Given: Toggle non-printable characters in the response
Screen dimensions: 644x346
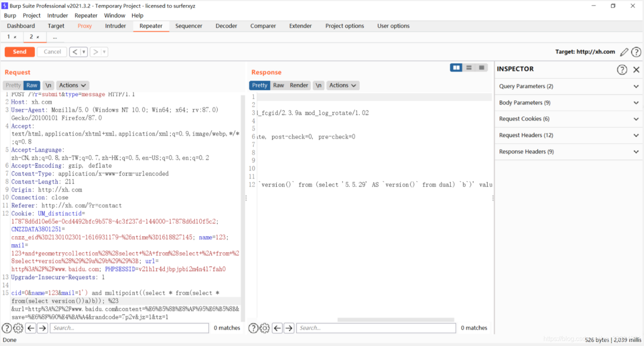Looking at the screenshot, I should (x=318, y=85).
